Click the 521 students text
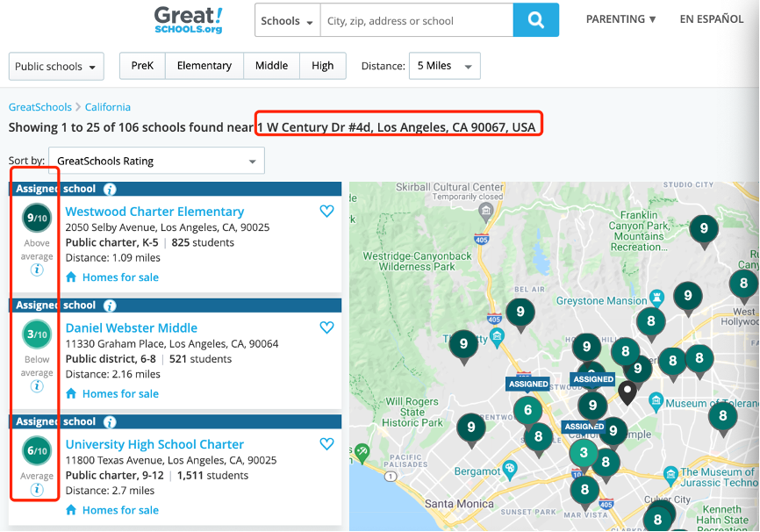This screenshot has width=760, height=532. [x=200, y=359]
